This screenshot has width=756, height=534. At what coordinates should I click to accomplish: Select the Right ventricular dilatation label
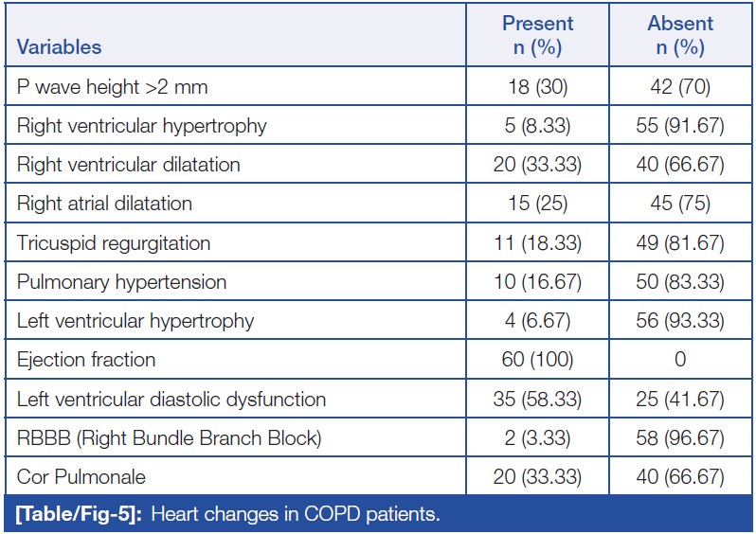click(x=129, y=165)
